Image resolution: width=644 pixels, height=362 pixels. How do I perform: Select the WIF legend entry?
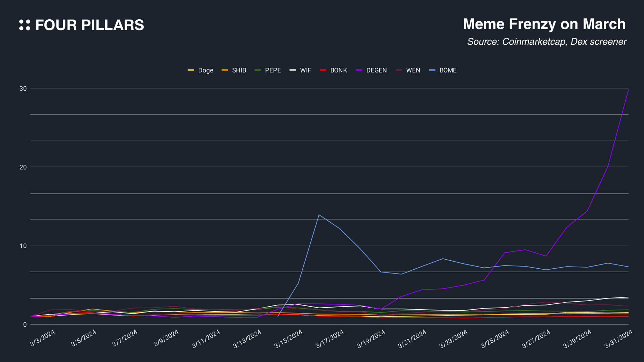tap(305, 70)
